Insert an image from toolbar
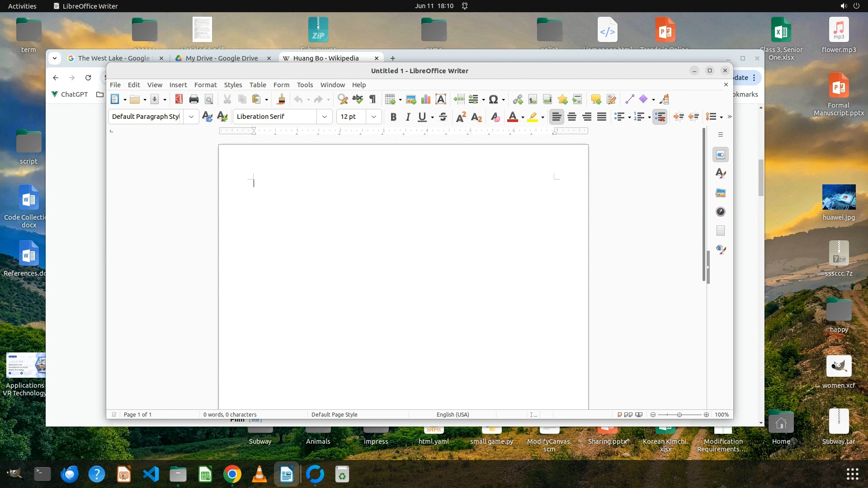868x488 pixels. coord(411,99)
